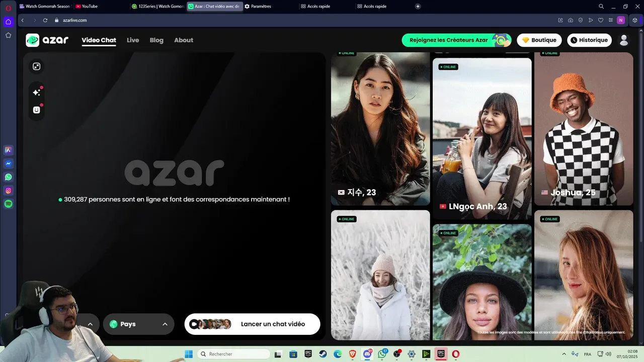
Task: Open a new browser tab
Action: (418, 7)
